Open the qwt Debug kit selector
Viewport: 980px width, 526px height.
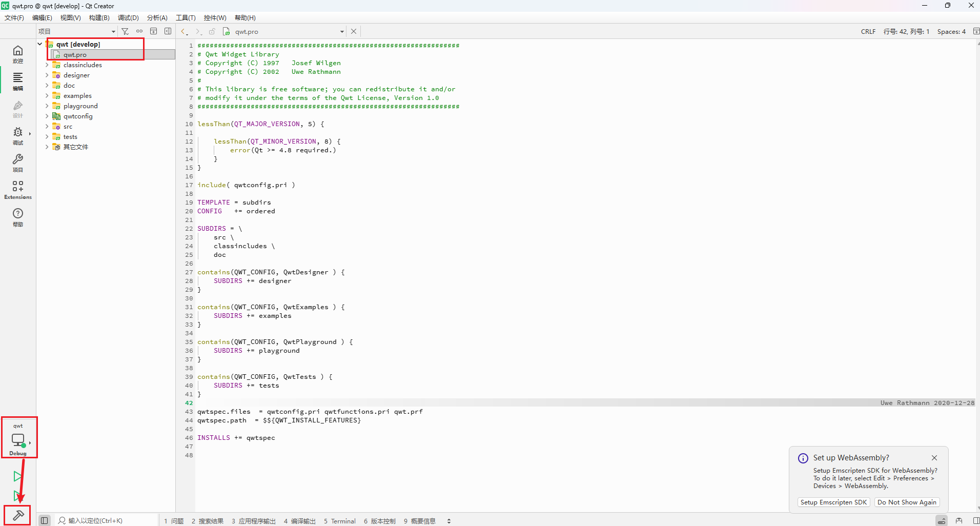(19, 438)
